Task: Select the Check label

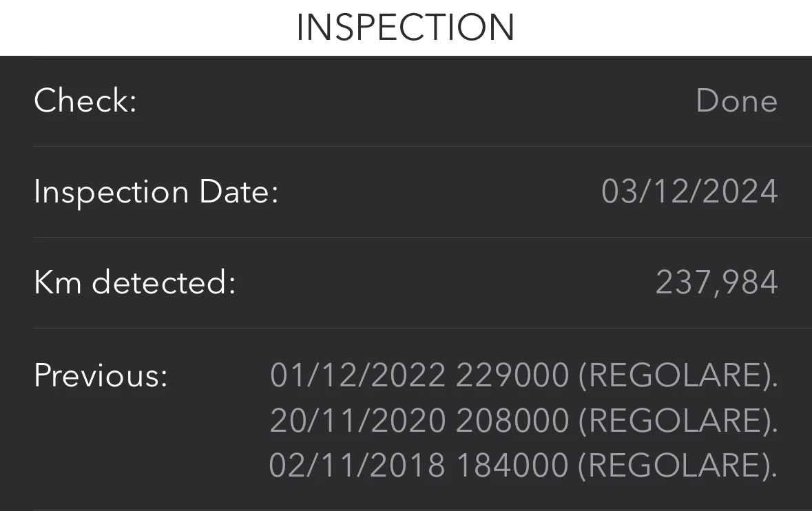Action: [x=85, y=101]
